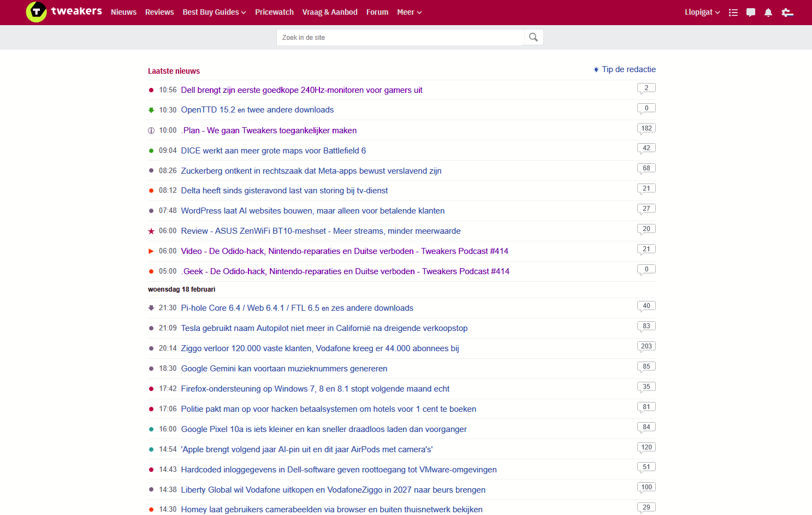Screen dimensions: 812x515
Task: Open the 100 comments bubble for Liberty Global
Action: point(647,488)
